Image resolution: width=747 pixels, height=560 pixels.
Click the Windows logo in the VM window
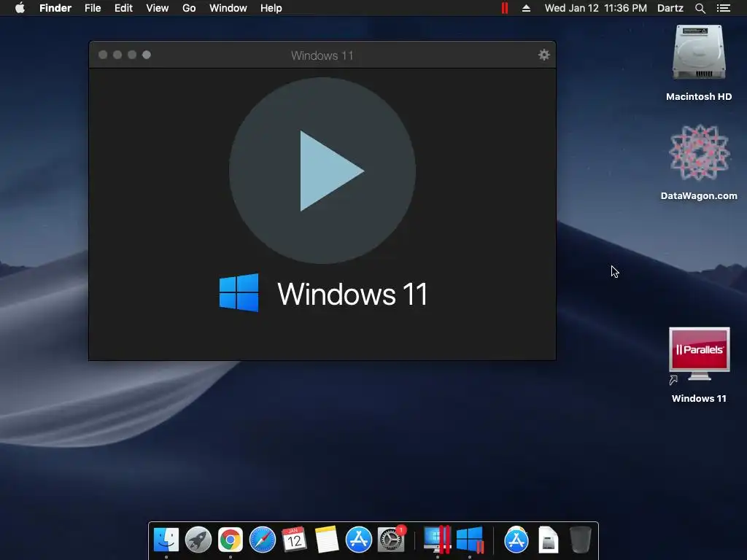(239, 292)
